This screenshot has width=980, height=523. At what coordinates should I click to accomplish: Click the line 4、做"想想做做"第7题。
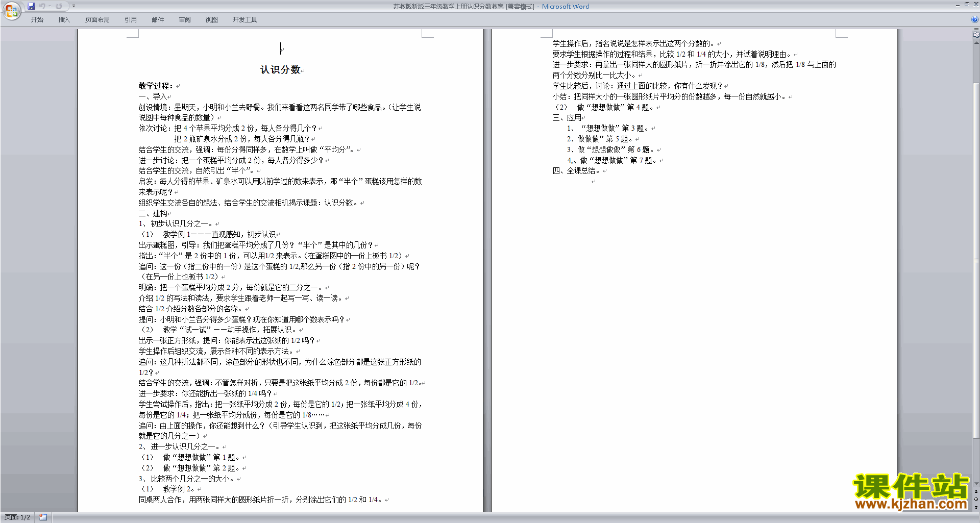click(612, 160)
